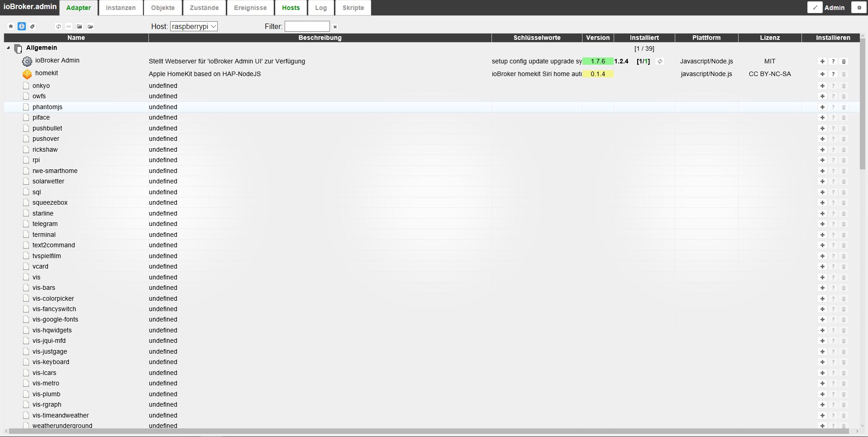Collapse the Allgemein tree group
The height and width of the screenshot is (437, 868).
pyautogui.click(x=8, y=48)
